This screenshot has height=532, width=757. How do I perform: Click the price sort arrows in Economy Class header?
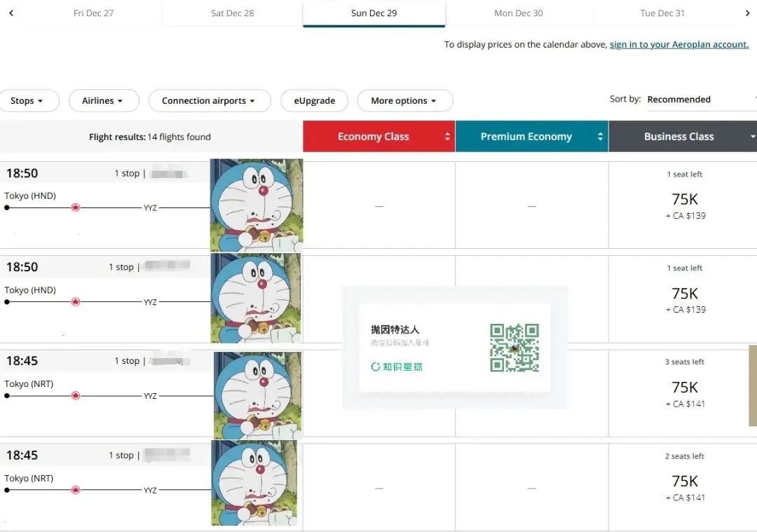(x=449, y=136)
